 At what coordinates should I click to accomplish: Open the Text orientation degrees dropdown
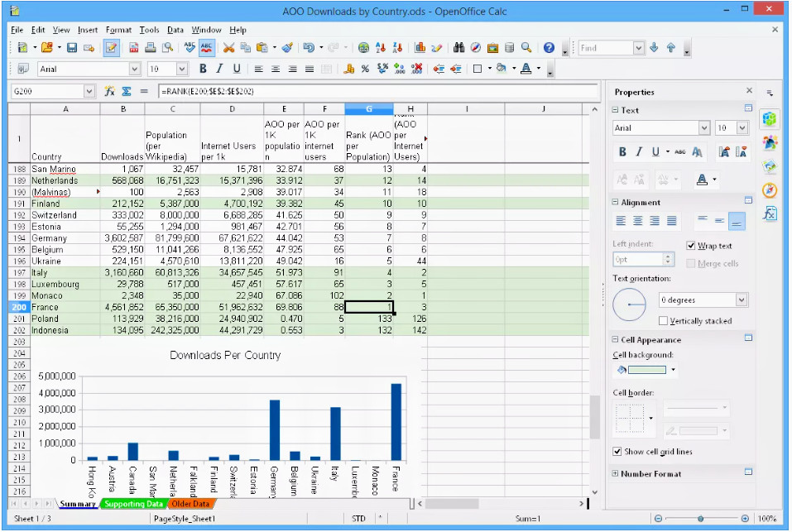(x=742, y=300)
